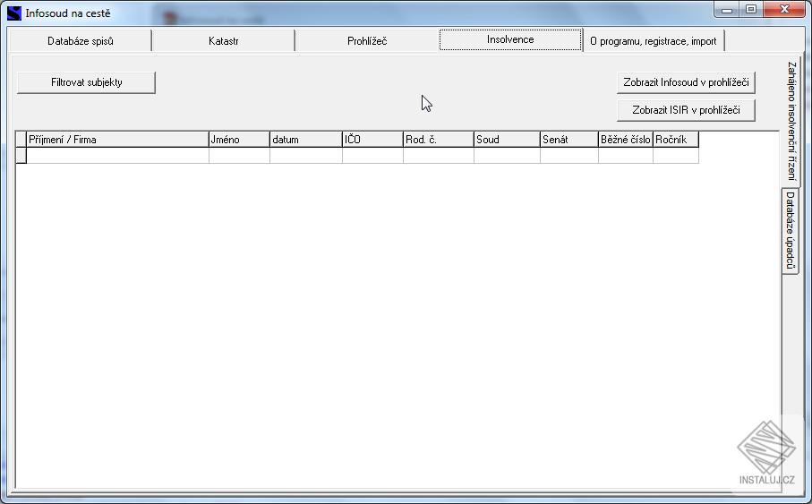Open the Prohlížeč tab
Viewport: 812px width, 504px height.
[367, 41]
